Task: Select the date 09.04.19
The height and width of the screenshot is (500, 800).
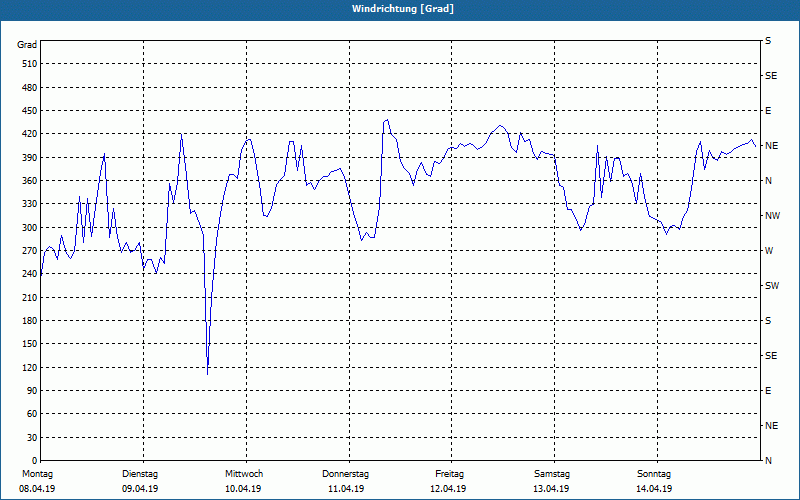Action: [x=140, y=489]
